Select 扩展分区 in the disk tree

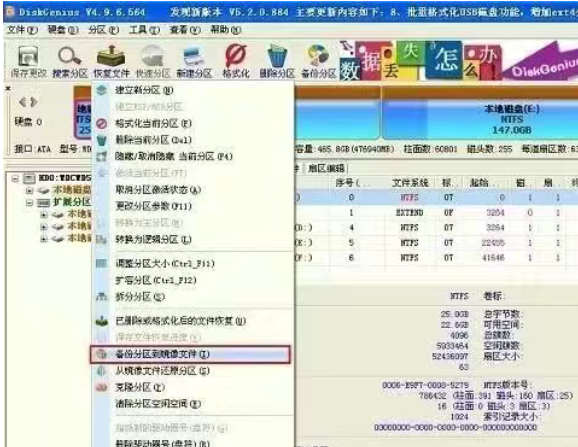tap(72, 202)
